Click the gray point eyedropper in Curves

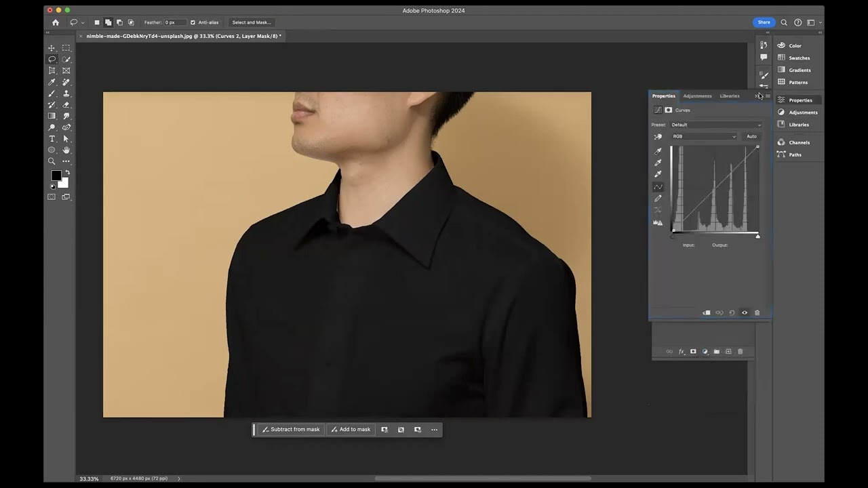658,163
